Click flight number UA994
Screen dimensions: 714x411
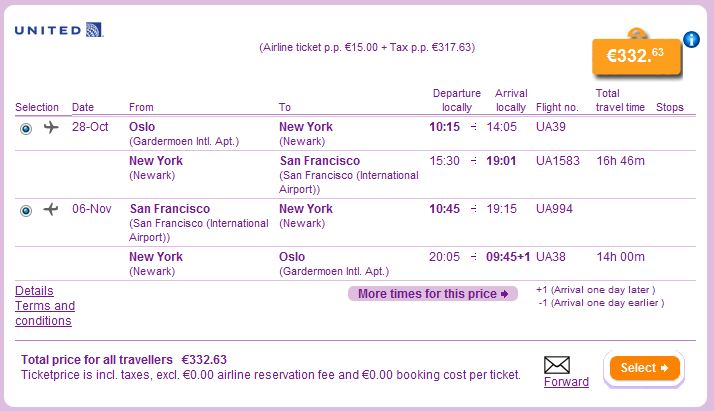(554, 209)
